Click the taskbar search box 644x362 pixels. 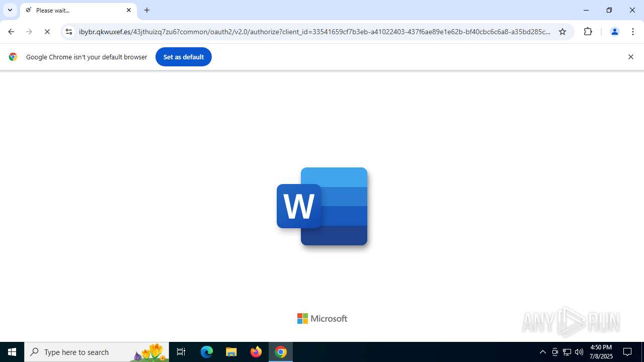pyautogui.click(x=97, y=352)
